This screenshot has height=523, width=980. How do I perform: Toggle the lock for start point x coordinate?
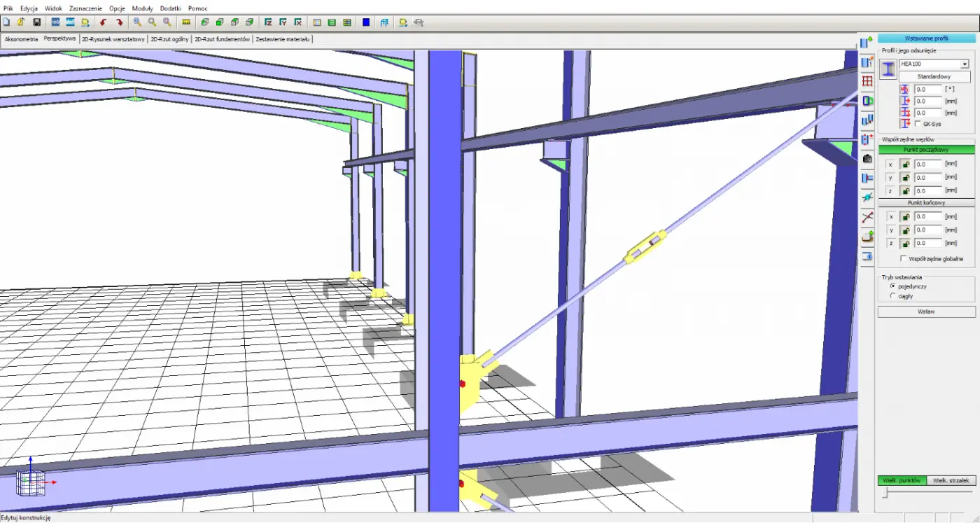pos(905,165)
